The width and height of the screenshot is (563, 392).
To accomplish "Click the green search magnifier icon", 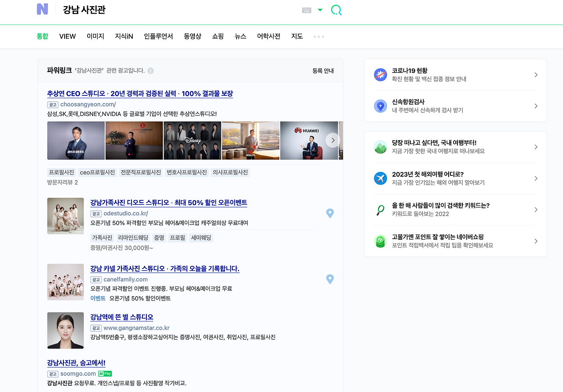I will click(x=336, y=10).
